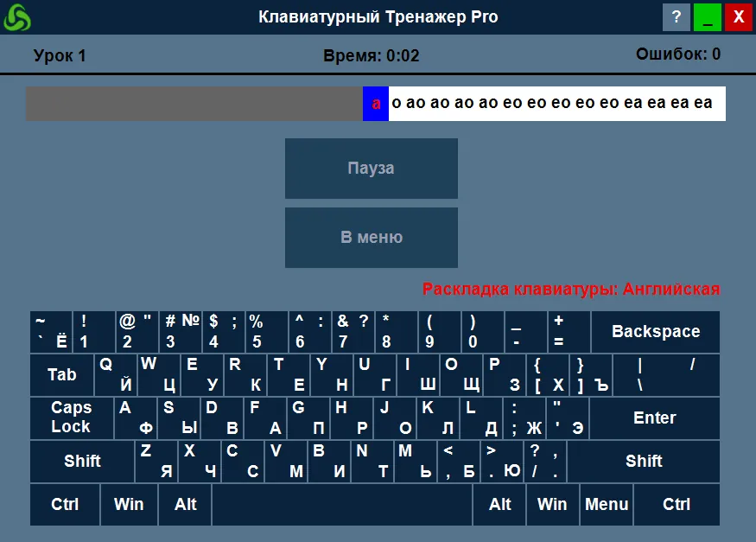Click the Z Я key
Viewport: 756px width, 542px height.
156,461
